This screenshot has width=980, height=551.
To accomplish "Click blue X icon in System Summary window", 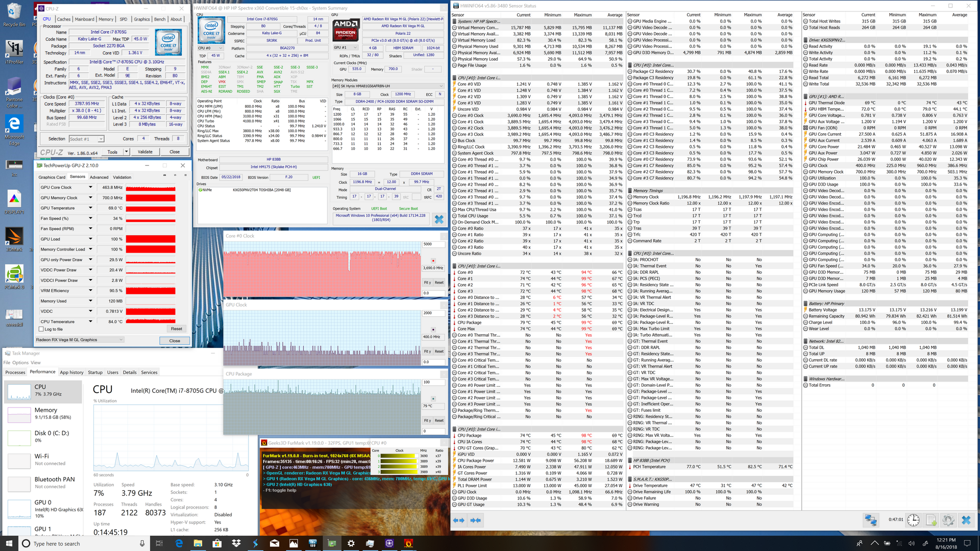I will [439, 219].
